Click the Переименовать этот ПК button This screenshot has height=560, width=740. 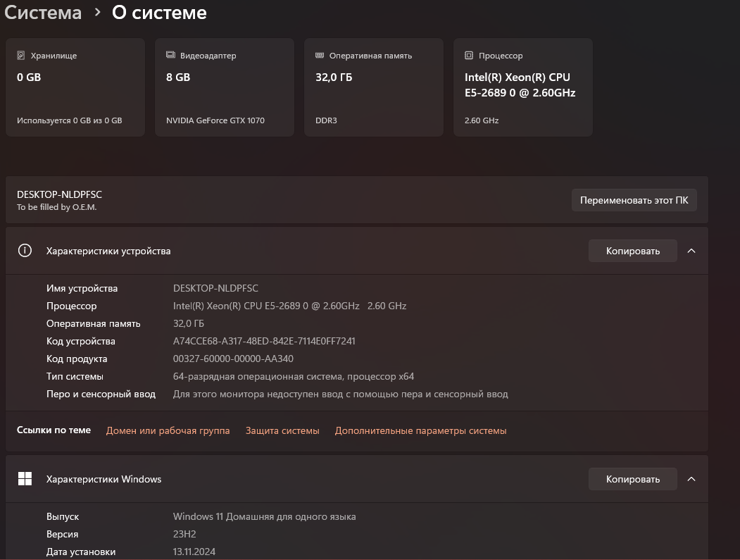(634, 200)
